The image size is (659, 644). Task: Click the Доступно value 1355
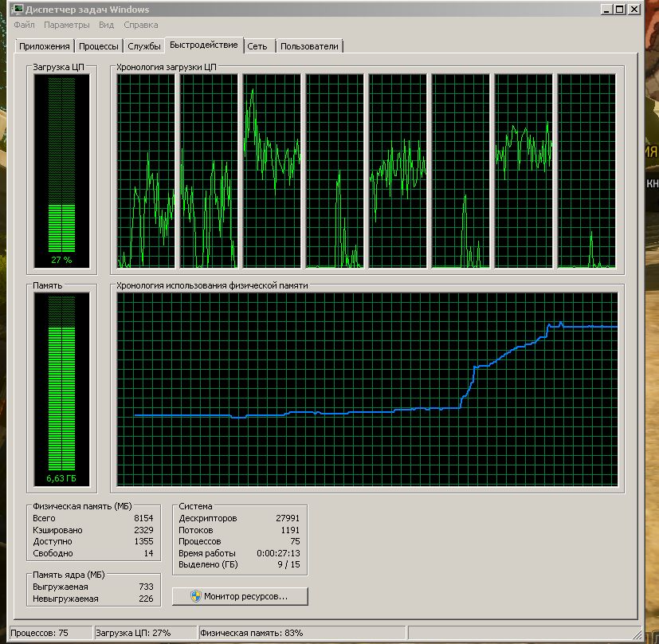[143, 541]
